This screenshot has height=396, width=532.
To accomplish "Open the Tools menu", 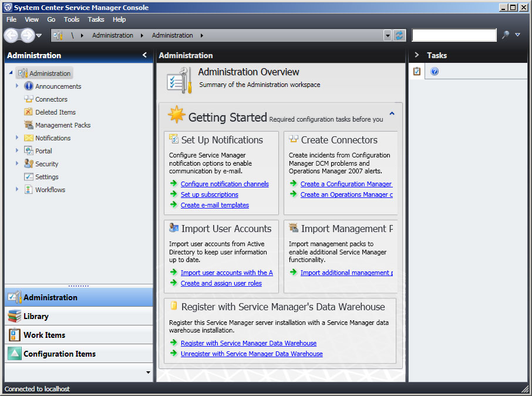I will [72, 19].
